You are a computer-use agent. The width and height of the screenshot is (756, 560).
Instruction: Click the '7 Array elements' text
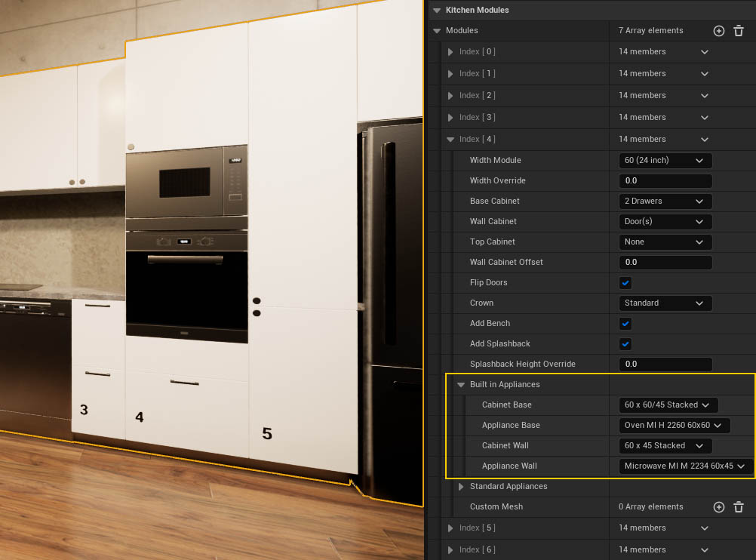[x=650, y=30]
